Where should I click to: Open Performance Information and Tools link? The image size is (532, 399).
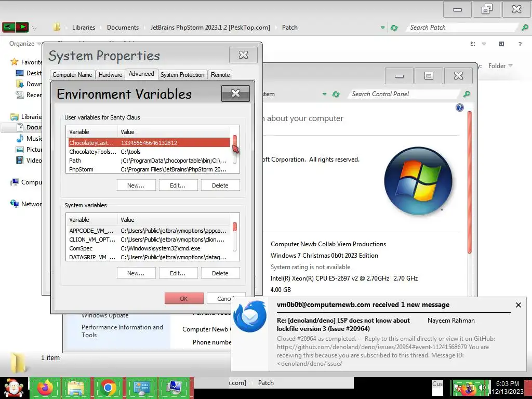click(x=122, y=331)
